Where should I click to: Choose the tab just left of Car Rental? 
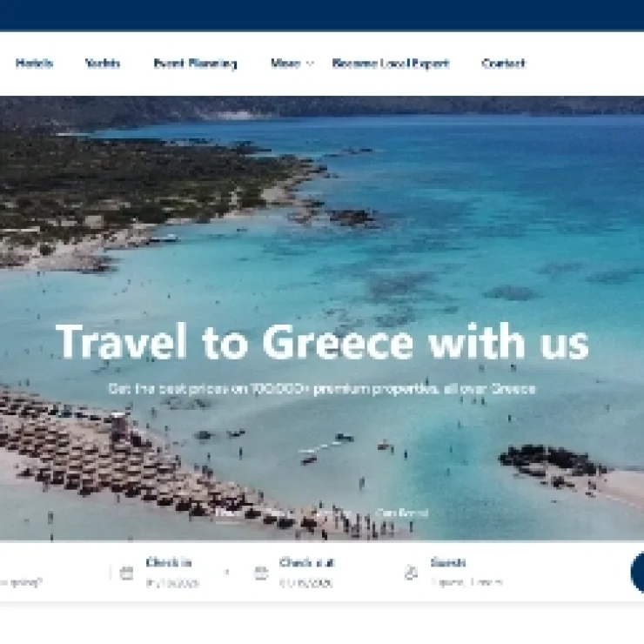[x=335, y=513]
